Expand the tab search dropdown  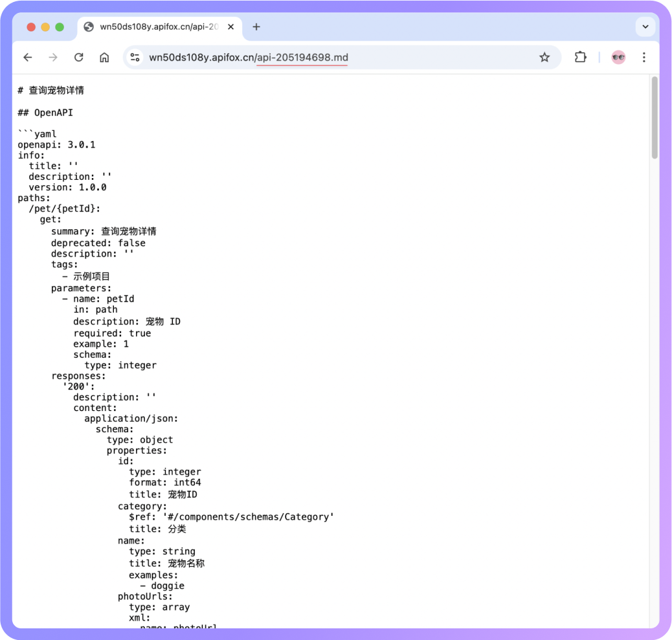point(645,27)
